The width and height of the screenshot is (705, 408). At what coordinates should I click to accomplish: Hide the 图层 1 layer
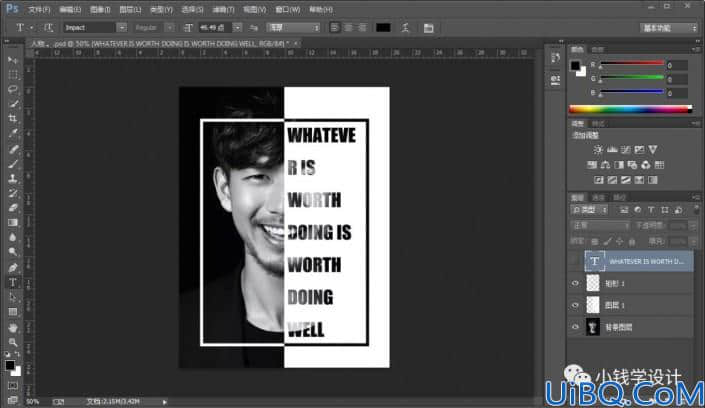(x=575, y=305)
